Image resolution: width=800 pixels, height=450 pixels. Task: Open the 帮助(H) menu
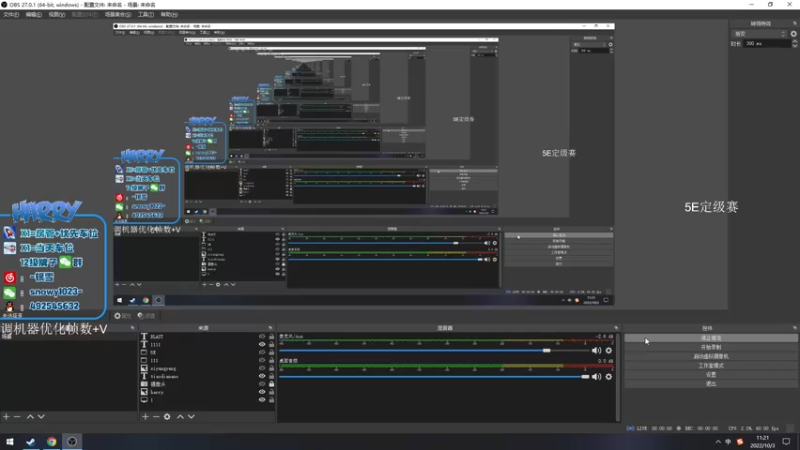tap(169, 14)
